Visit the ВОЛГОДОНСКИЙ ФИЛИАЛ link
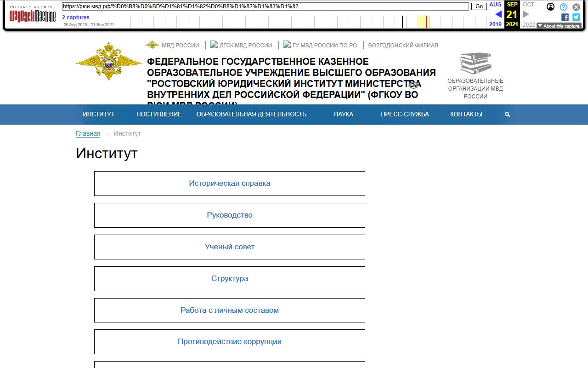The width and height of the screenshot is (588, 368). pos(403,45)
